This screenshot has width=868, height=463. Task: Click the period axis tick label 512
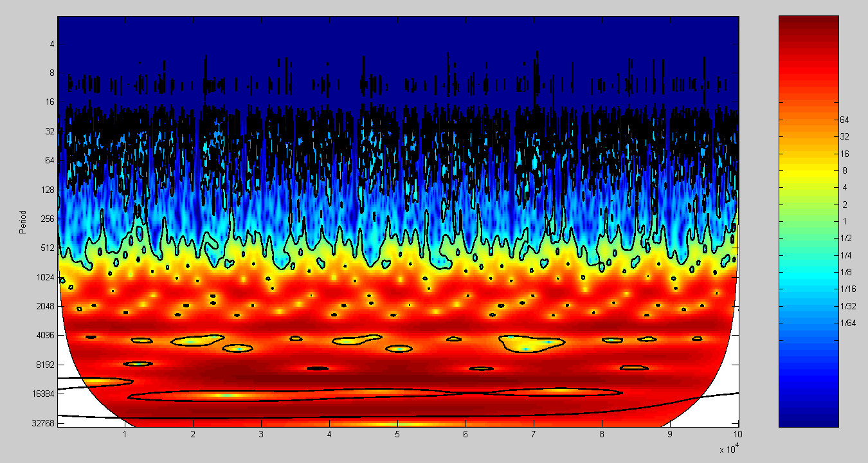(x=48, y=248)
